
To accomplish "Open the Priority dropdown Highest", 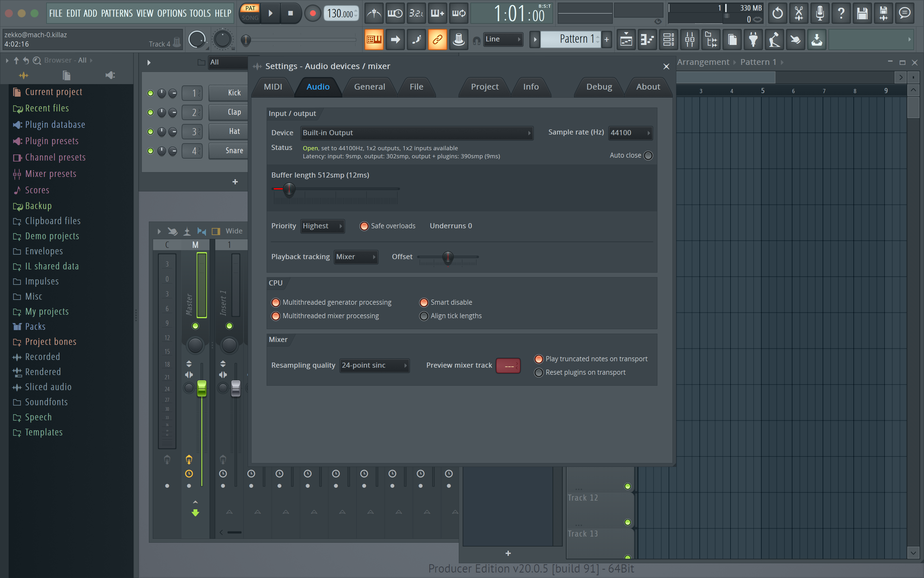I will pyautogui.click(x=323, y=226).
